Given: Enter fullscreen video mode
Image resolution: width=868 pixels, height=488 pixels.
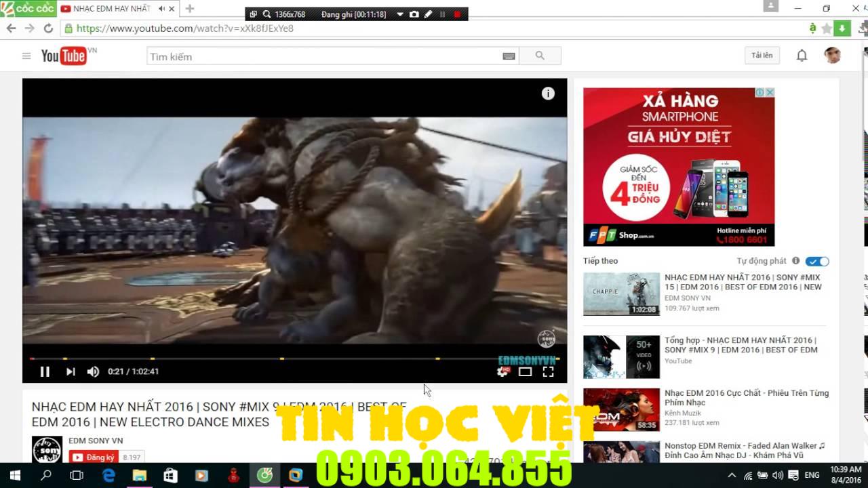Looking at the screenshot, I should click(548, 371).
